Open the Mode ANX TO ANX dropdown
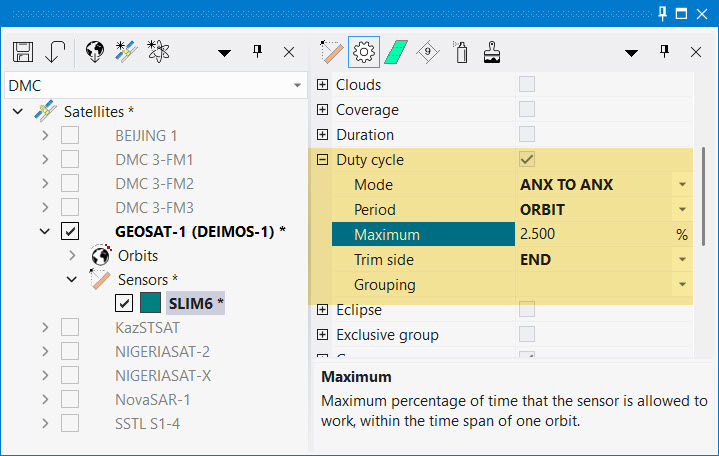 pos(681,185)
